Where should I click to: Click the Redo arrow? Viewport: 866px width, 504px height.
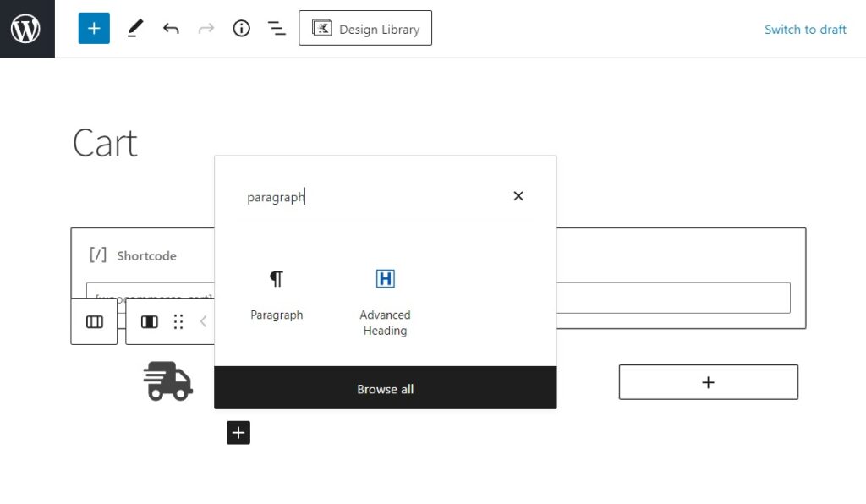click(x=206, y=29)
